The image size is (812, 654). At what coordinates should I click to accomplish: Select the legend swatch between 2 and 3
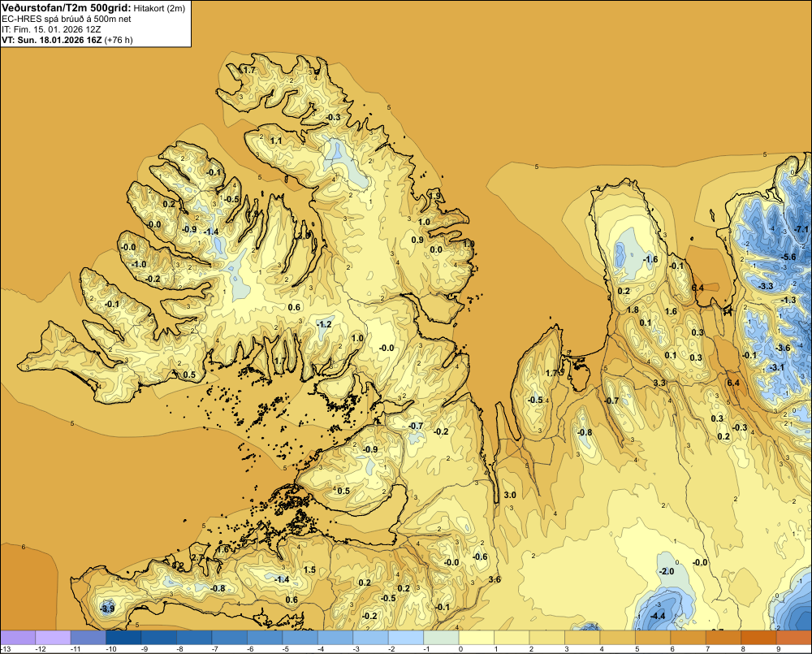tap(546, 638)
